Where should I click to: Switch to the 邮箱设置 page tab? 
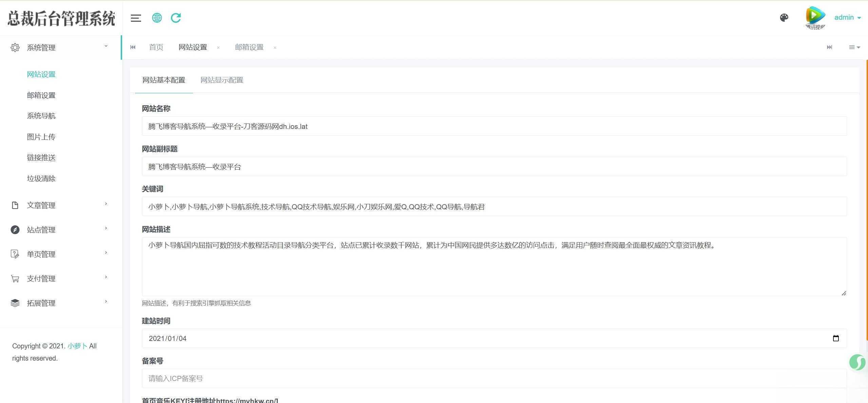(249, 47)
